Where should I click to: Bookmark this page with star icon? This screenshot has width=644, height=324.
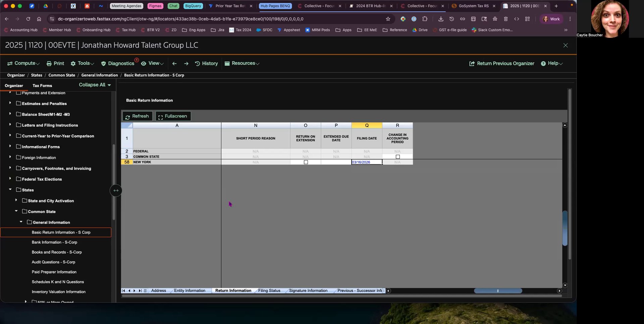point(388,19)
